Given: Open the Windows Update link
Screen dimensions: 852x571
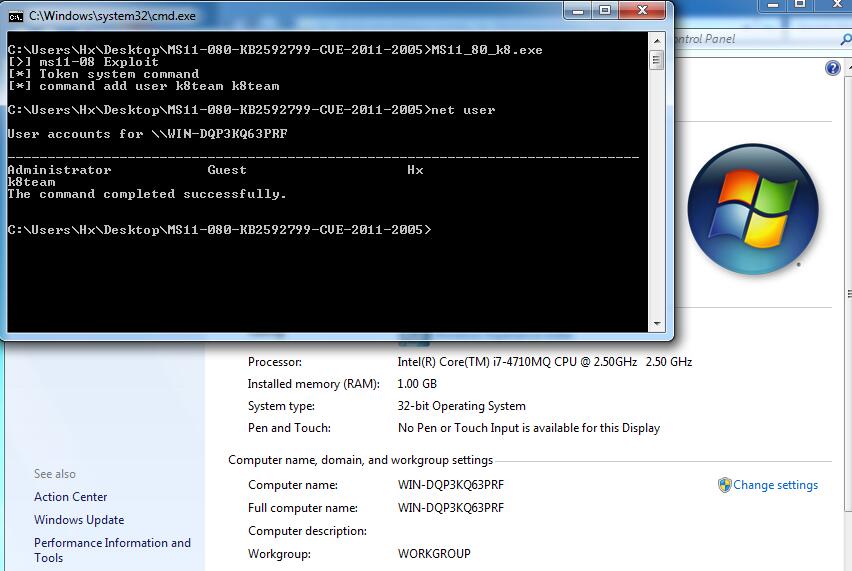Looking at the screenshot, I should point(79,520).
